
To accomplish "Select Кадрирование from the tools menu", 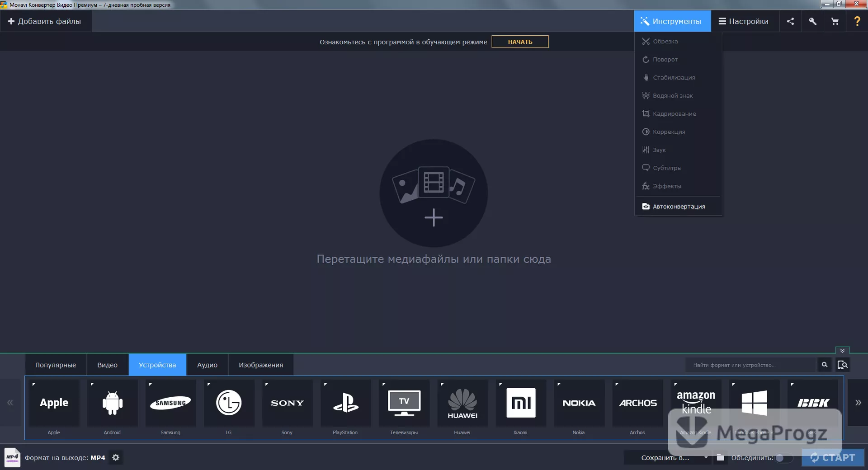I will click(x=678, y=113).
